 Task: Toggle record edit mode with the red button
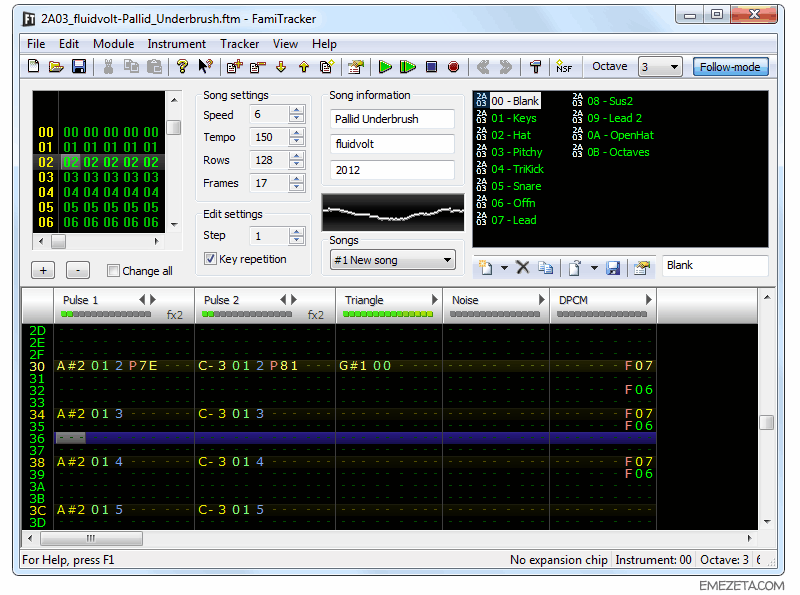(x=454, y=67)
